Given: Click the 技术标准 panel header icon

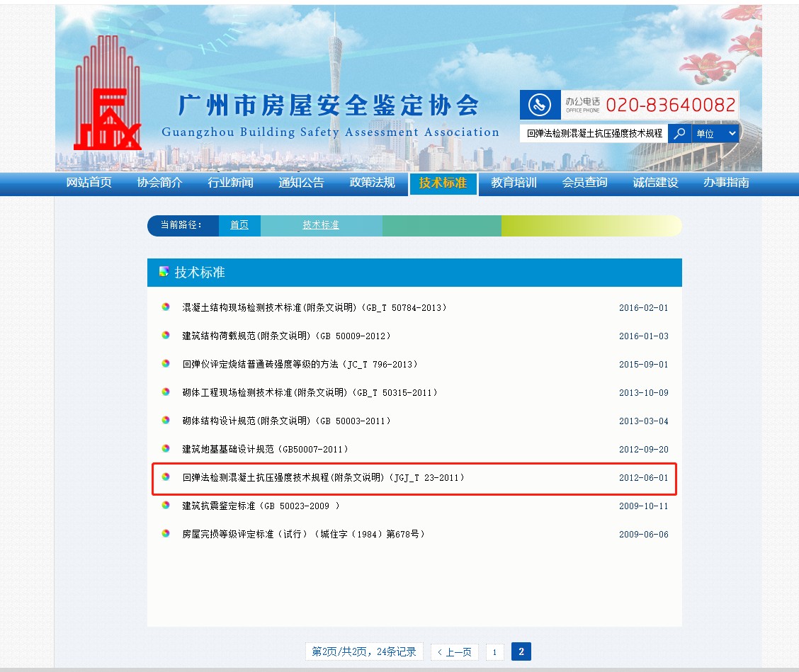Looking at the screenshot, I should pyautogui.click(x=164, y=272).
